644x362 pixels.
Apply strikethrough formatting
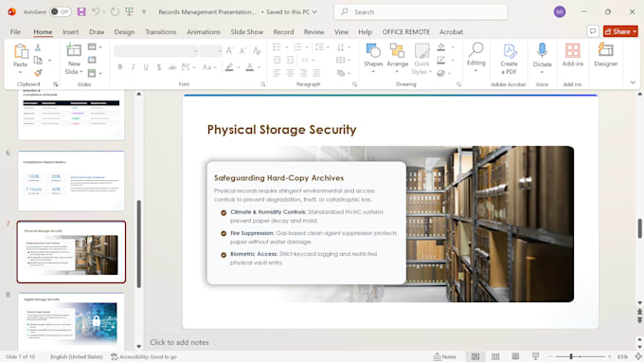172,67
